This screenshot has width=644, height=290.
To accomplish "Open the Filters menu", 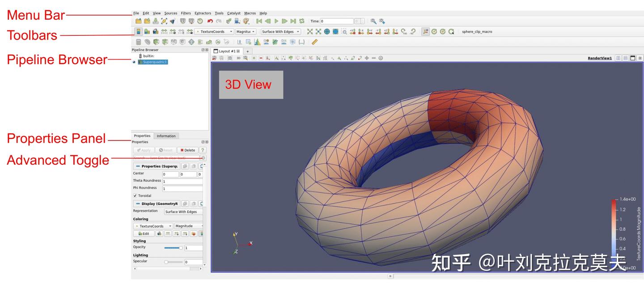I will tap(185, 13).
